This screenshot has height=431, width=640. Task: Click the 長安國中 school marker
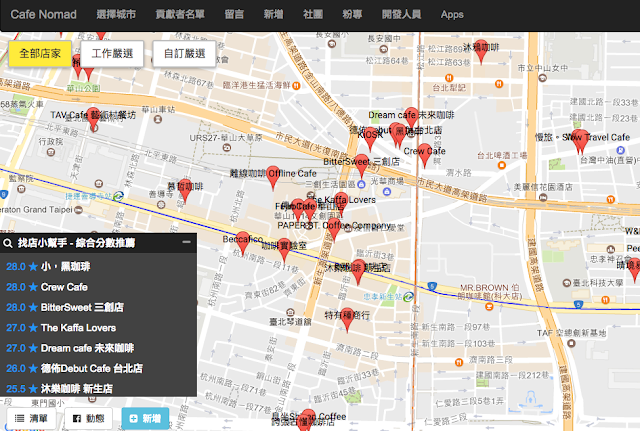(383, 49)
